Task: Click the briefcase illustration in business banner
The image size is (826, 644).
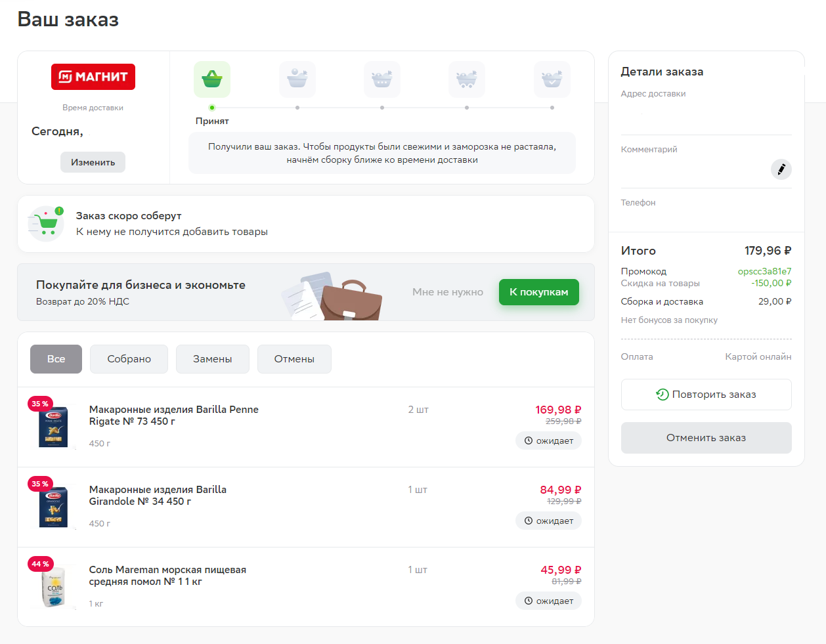Action: click(351, 300)
